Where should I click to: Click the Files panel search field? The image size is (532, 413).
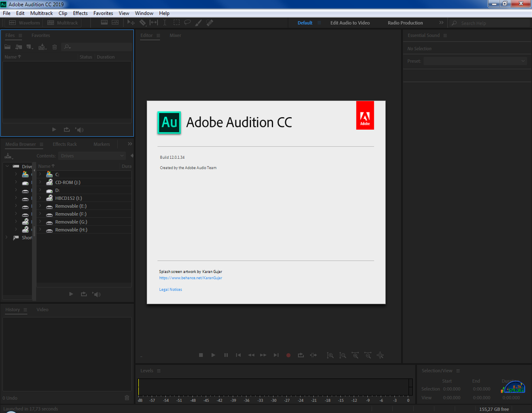pos(97,47)
